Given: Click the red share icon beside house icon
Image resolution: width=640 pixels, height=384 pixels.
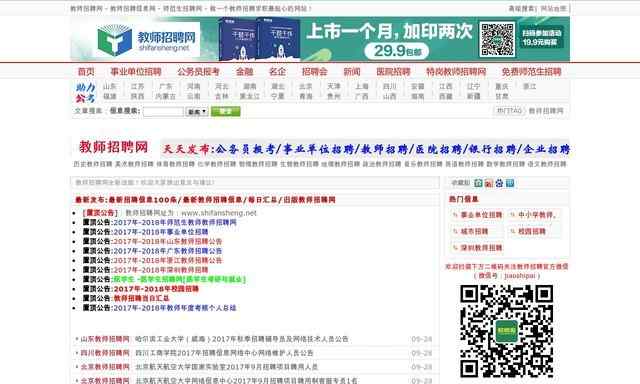Looking at the screenshot, I should click(x=489, y=183).
